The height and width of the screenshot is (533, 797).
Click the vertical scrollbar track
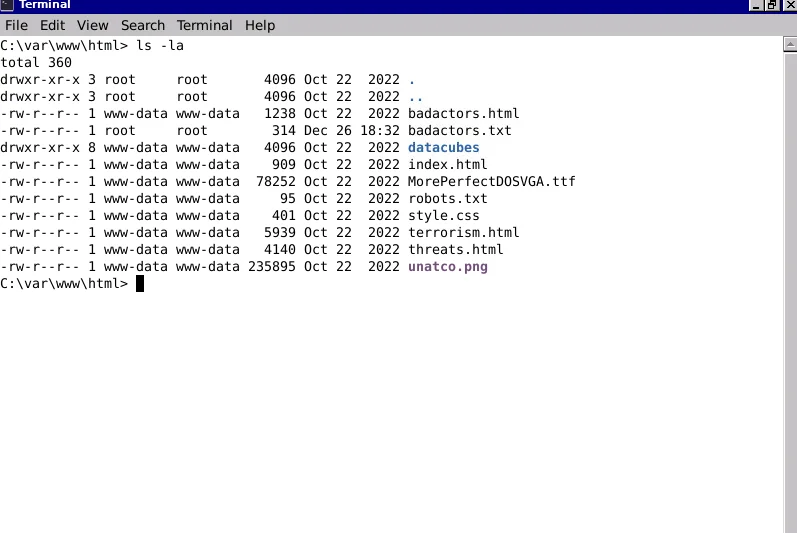[789, 300]
